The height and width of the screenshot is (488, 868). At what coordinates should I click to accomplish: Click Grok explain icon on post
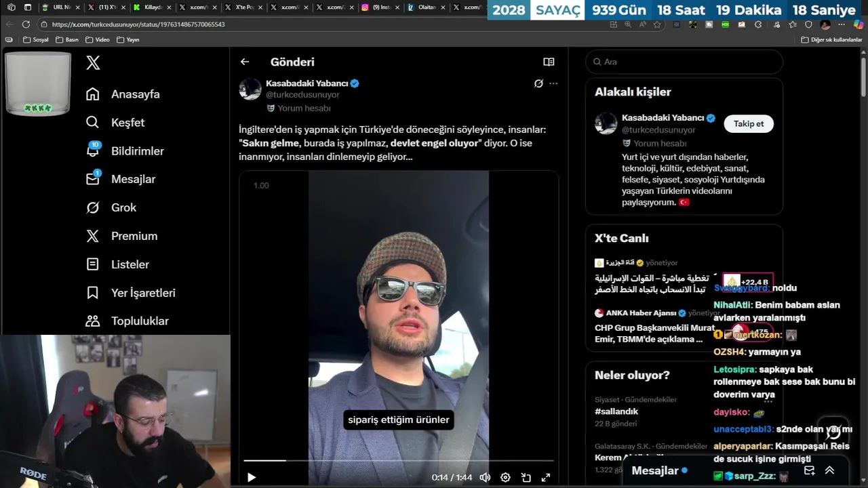click(538, 83)
